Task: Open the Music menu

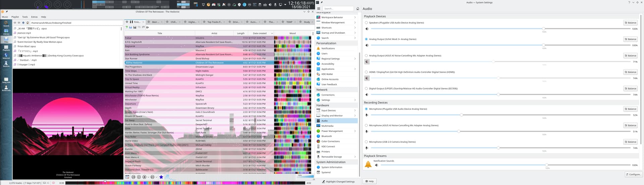Action: 5,17
